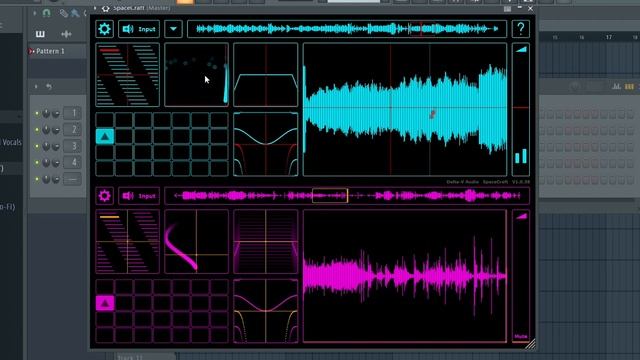Click the piano keyboard icon in channel rack

coord(40,34)
